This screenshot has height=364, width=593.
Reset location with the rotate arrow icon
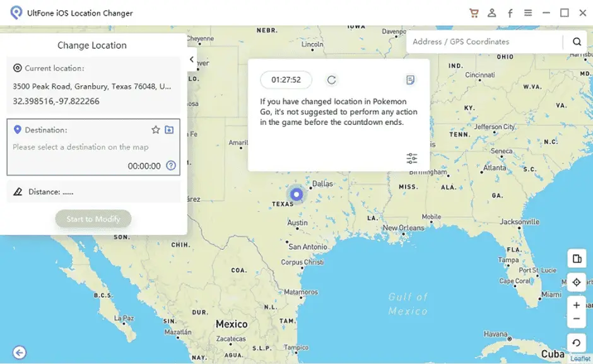point(577,343)
